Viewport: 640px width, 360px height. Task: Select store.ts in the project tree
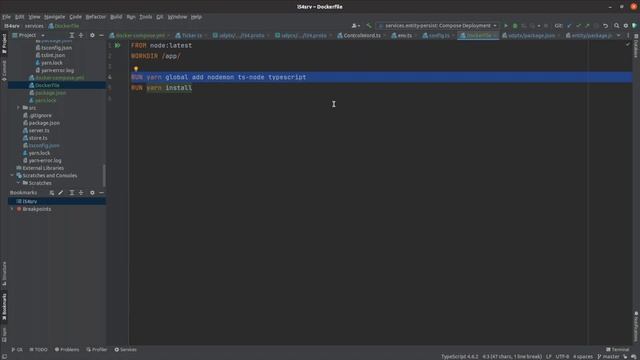[38, 138]
